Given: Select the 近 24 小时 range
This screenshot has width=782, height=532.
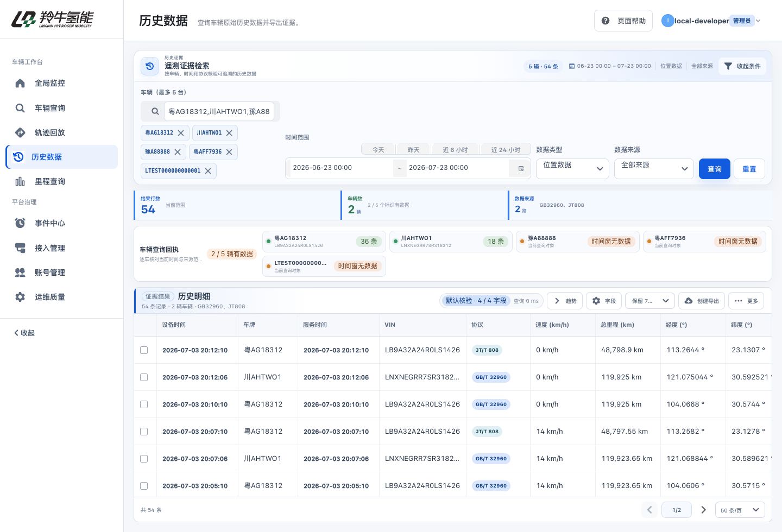Looking at the screenshot, I should 506,150.
